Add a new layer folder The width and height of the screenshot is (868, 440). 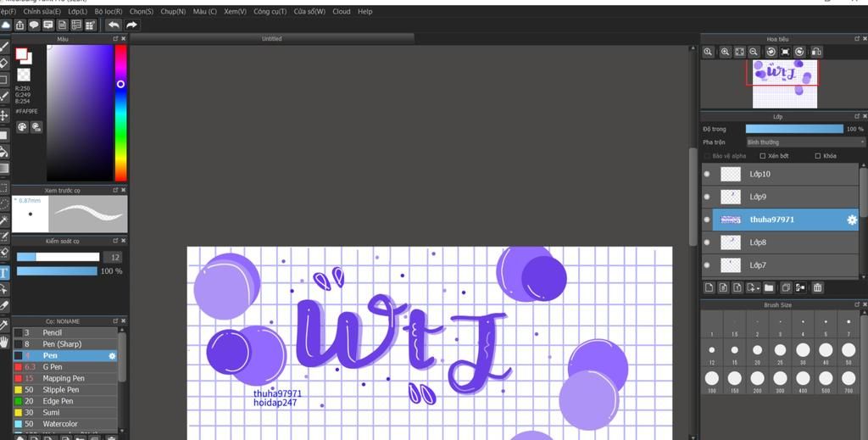point(769,287)
